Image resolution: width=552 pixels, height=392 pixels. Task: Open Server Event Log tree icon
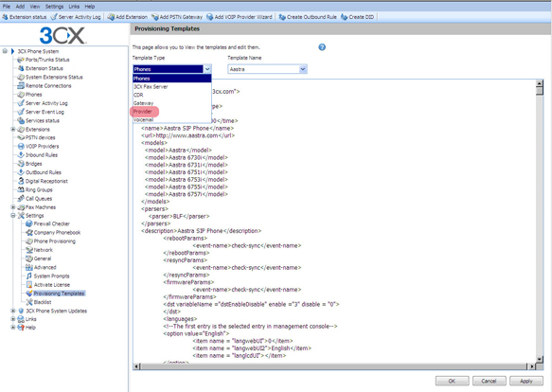point(21,112)
